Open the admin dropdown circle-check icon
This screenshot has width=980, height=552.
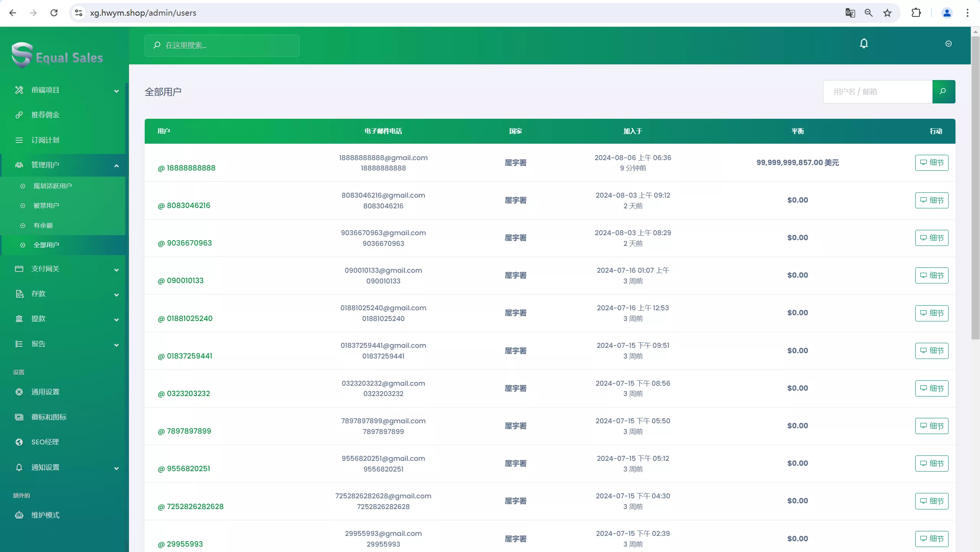pyautogui.click(x=948, y=44)
